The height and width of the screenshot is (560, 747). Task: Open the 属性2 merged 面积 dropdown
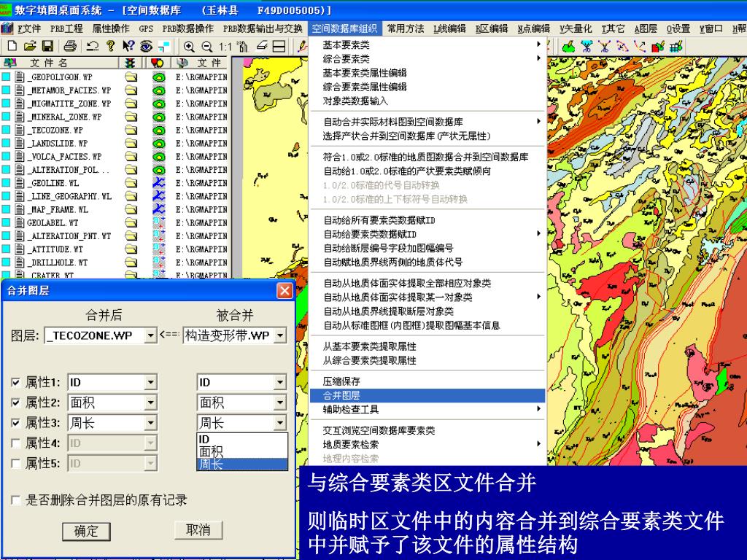(x=150, y=402)
